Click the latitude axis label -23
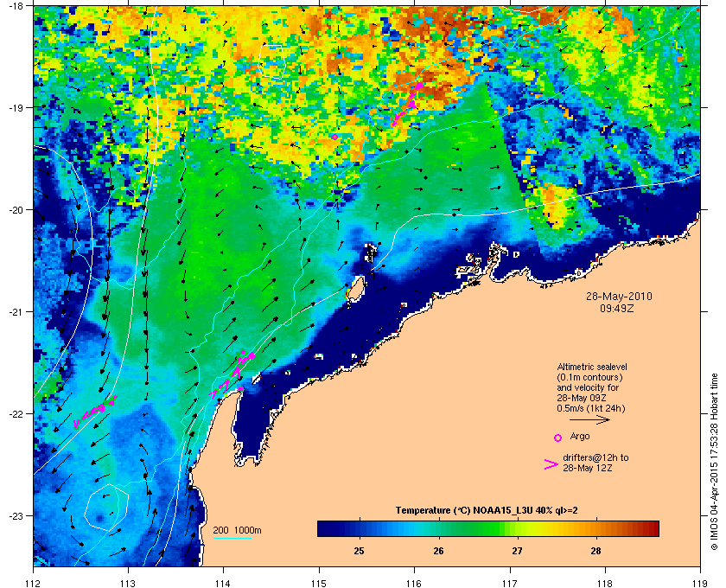726x588 pixels. [x=16, y=515]
